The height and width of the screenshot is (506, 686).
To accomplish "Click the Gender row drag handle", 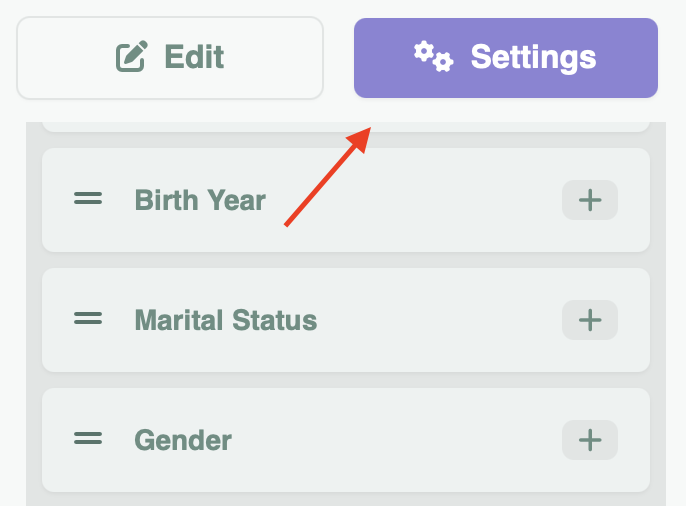I will point(89,440).
